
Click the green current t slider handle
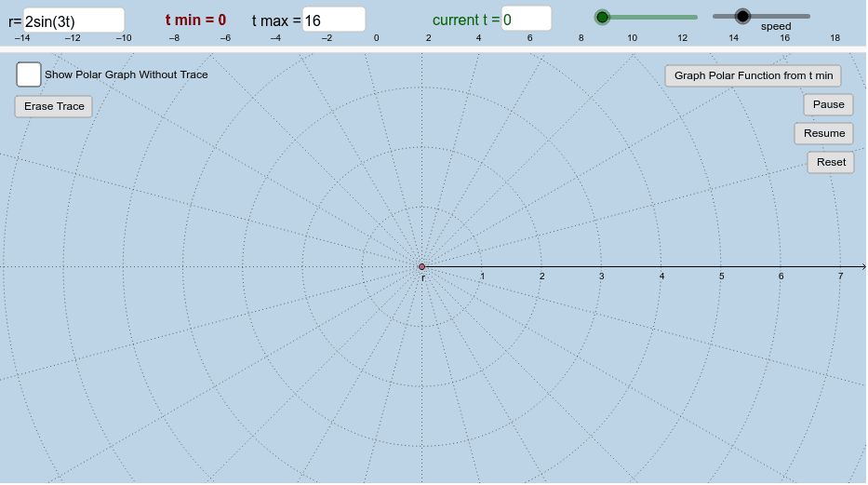[x=602, y=17]
